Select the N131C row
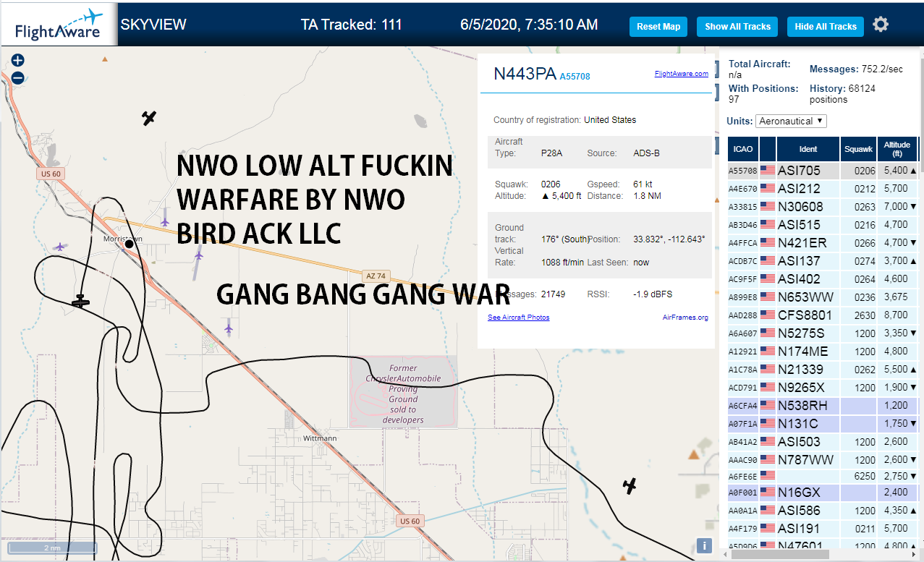This screenshot has width=924, height=562. (x=824, y=424)
